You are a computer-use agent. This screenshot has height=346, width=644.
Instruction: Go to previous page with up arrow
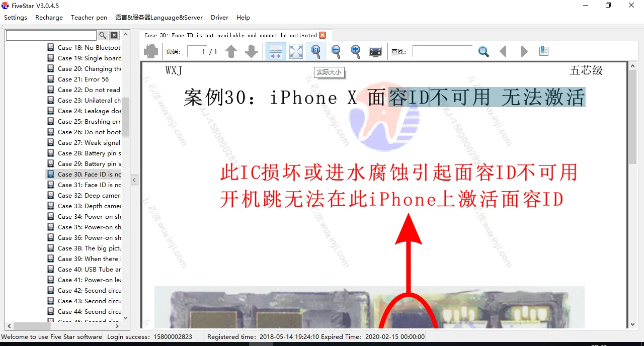pos(231,51)
